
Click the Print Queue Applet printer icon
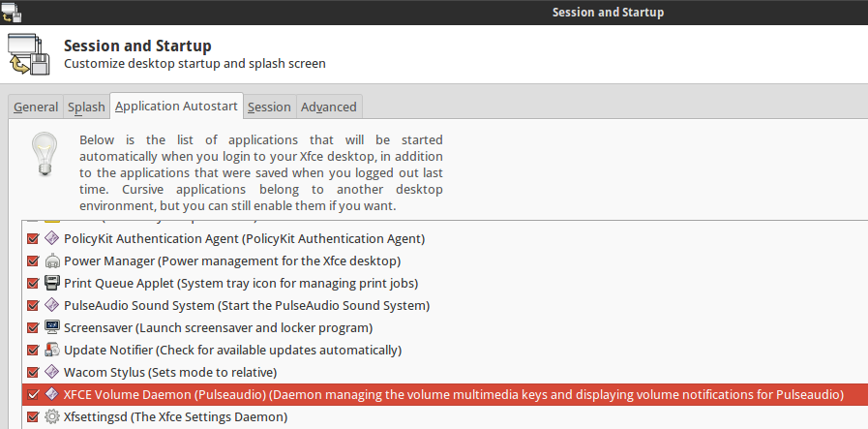52,283
